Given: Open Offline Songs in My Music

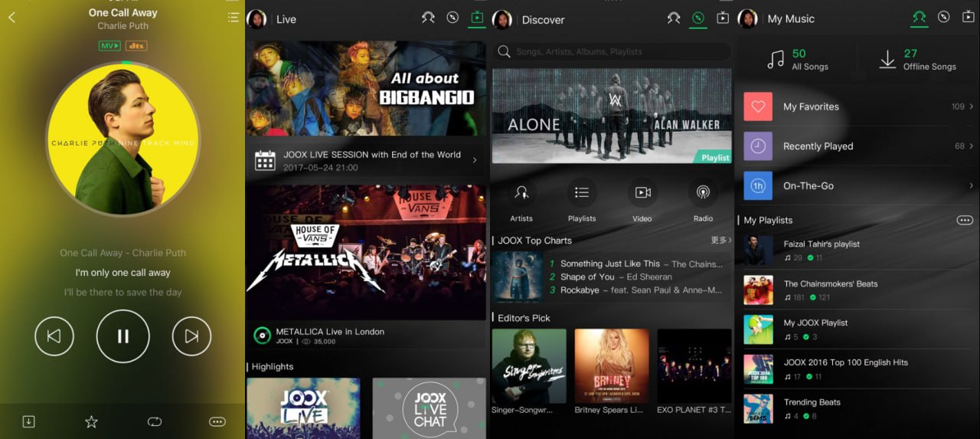Looking at the screenshot, I should pos(918,60).
